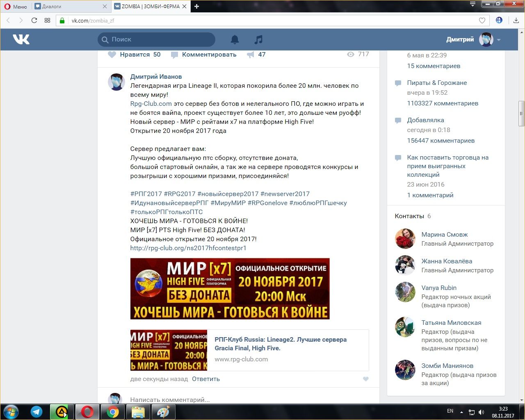Click the page vertical scrollbar thumb

(521, 114)
